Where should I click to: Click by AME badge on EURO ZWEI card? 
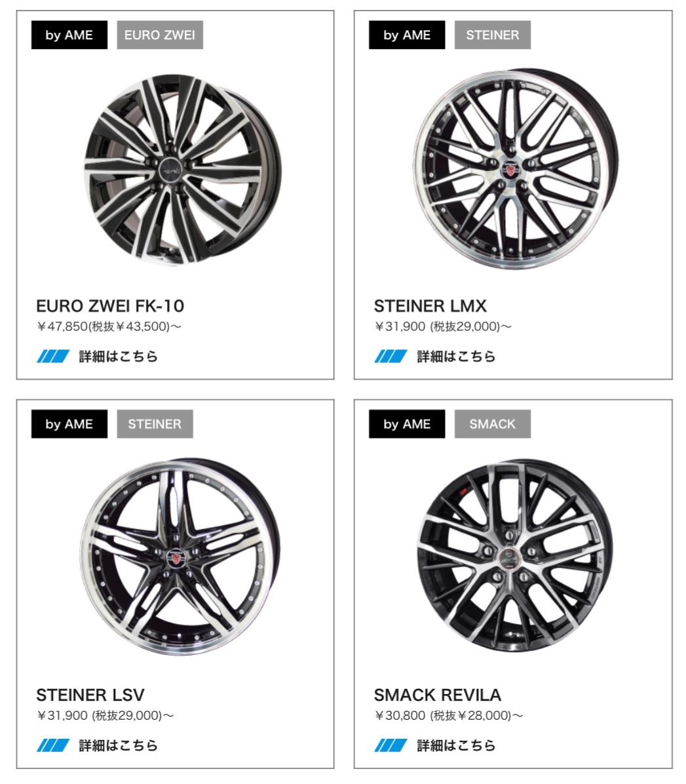(69, 35)
